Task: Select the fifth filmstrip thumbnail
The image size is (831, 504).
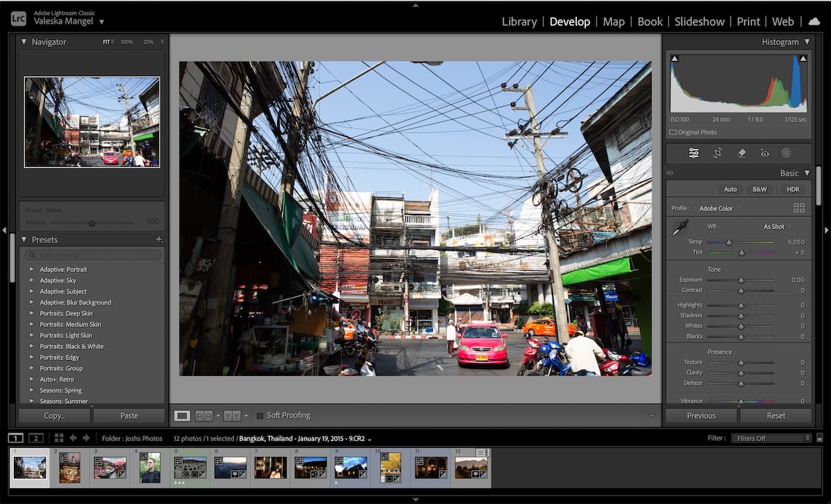Action: click(190, 468)
